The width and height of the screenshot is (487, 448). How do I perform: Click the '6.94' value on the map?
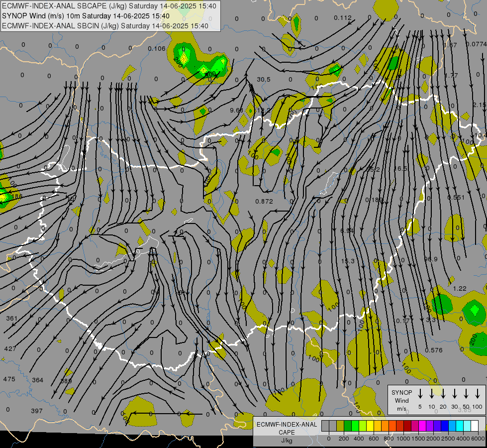(x=347, y=230)
